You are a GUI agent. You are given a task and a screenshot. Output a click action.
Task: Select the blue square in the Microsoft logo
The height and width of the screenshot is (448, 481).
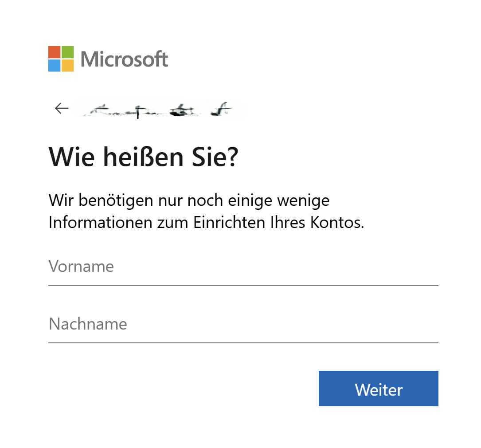(55, 66)
